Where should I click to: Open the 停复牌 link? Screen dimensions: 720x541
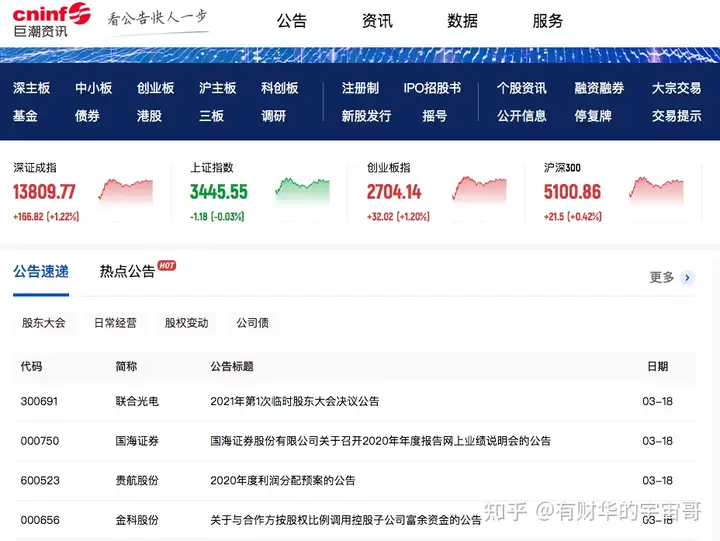click(593, 116)
